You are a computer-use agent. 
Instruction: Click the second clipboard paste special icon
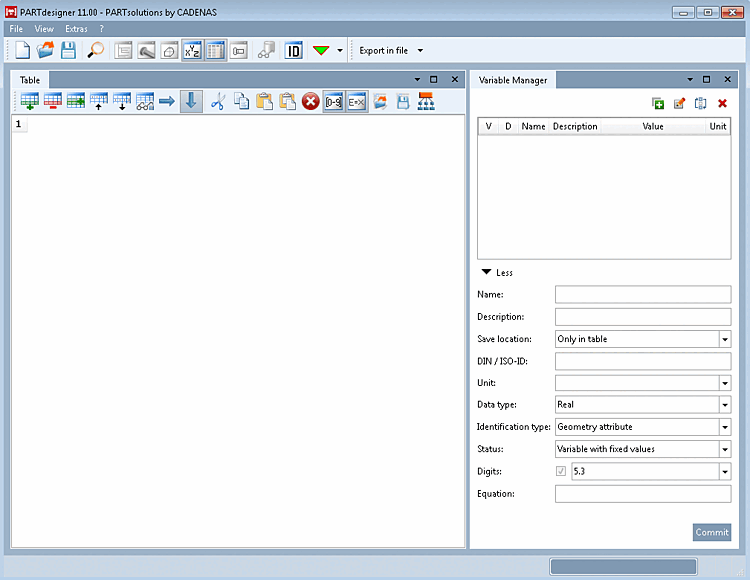point(287,101)
